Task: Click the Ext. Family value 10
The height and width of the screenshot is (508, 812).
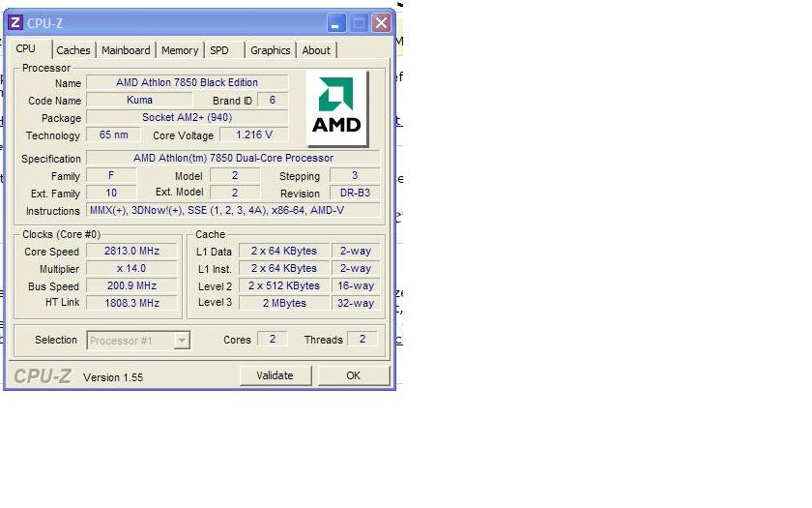Action: click(x=111, y=193)
